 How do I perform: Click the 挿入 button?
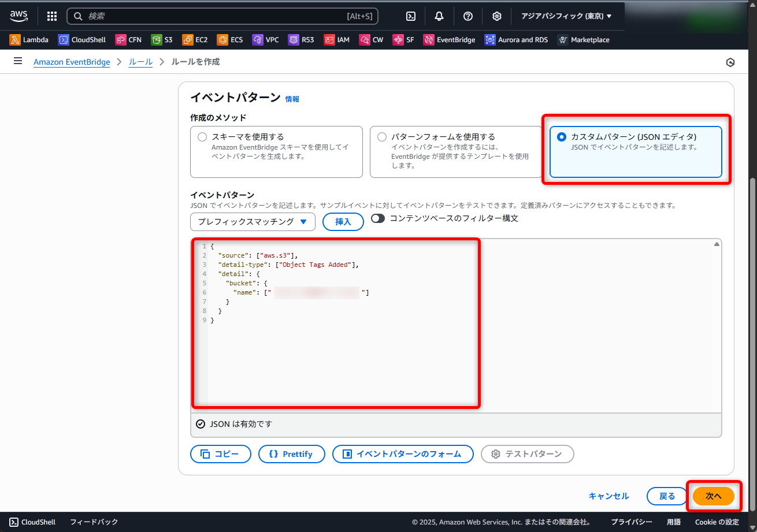[343, 222]
